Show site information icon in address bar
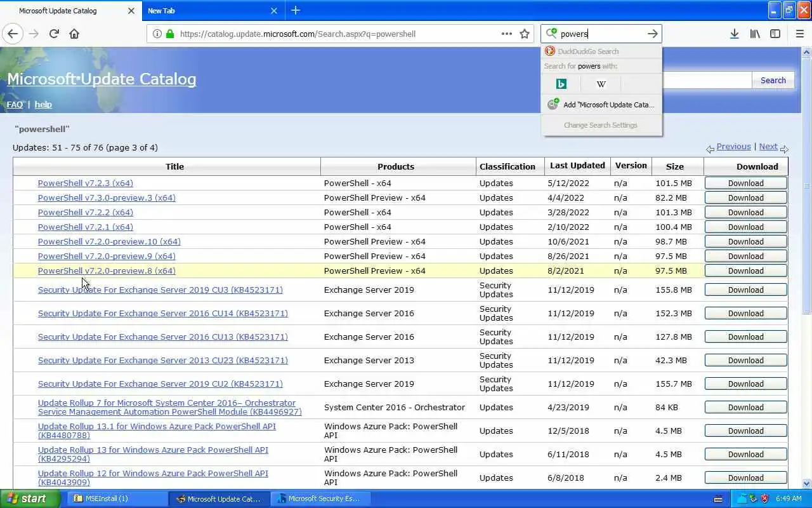812x508 pixels. (x=157, y=34)
